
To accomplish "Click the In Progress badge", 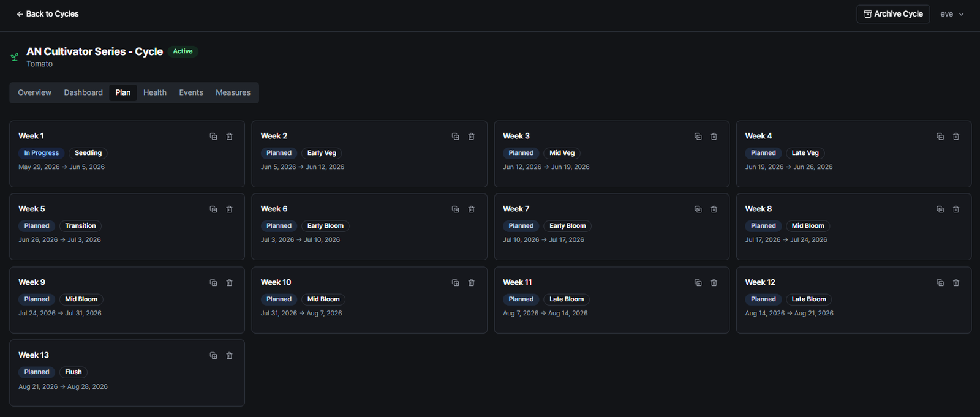I will coord(42,153).
